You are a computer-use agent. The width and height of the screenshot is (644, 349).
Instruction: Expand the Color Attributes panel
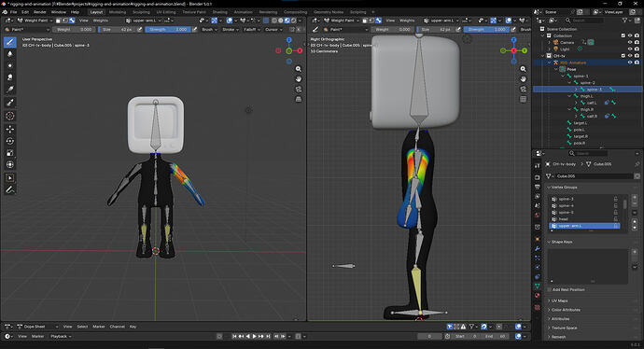pos(566,310)
